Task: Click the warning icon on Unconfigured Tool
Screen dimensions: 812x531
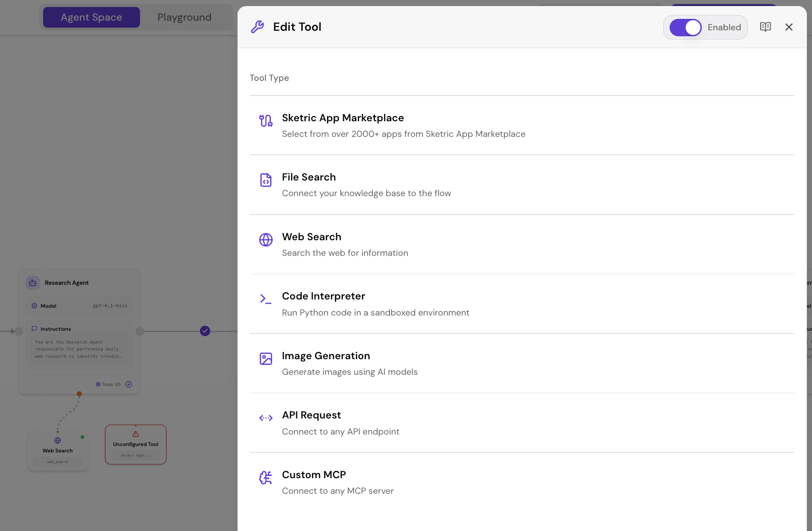Action: click(x=135, y=434)
